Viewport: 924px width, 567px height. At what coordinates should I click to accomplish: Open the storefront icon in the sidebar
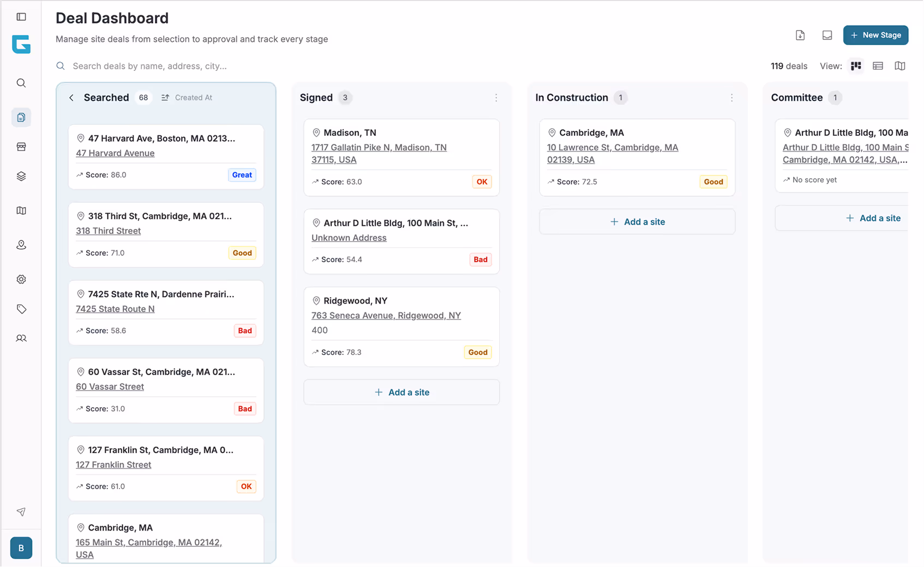[21, 146]
